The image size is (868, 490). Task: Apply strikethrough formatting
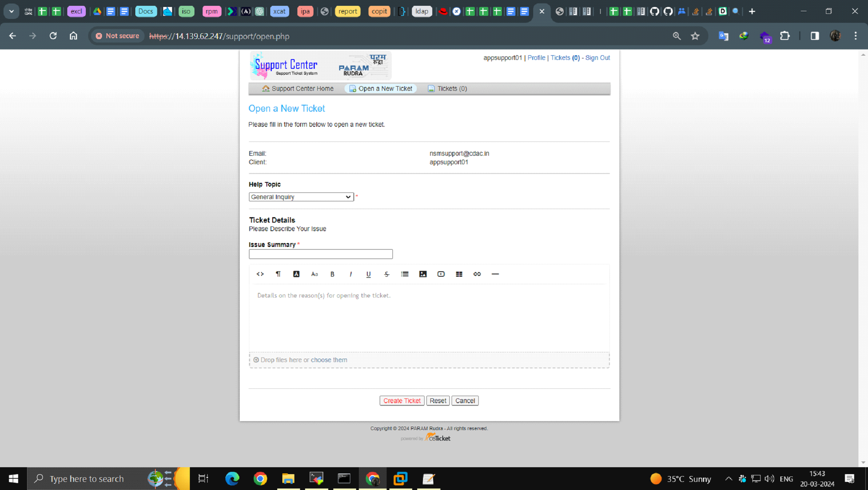[x=386, y=274]
